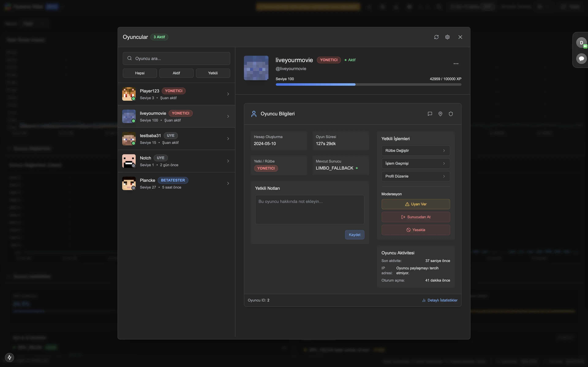
Task: Click the 42959 / 100000 XP text
Action: [x=445, y=79]
